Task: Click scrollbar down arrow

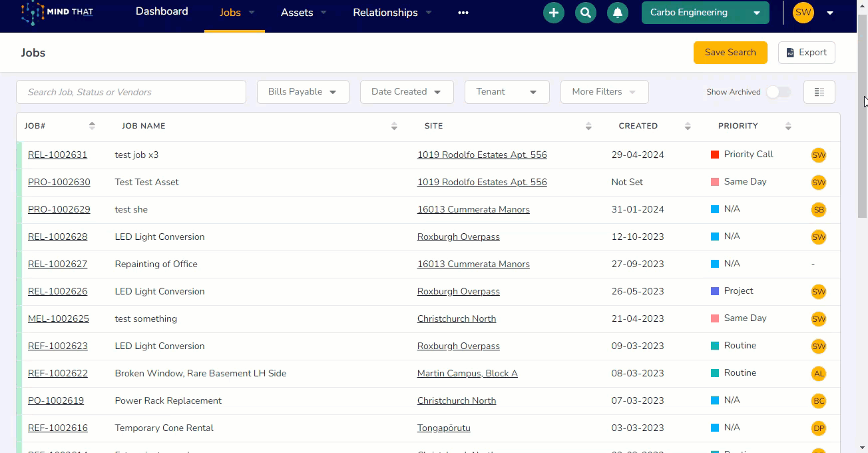Action: (862, 447)
